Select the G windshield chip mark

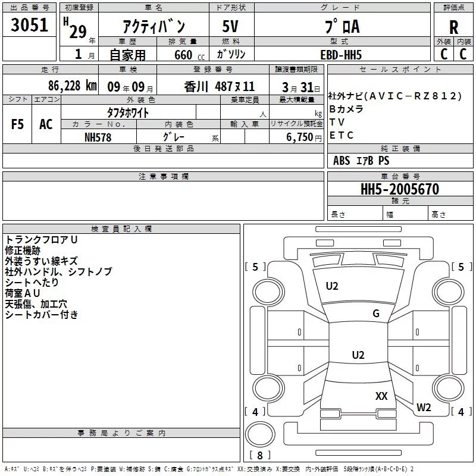[x=376, y=314]
